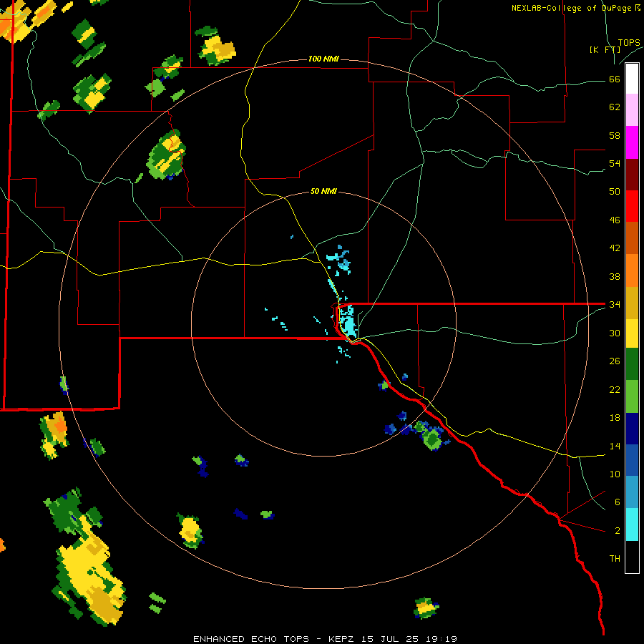
Task: Pick the light green legend swatch
Action: [x=632, y=396]
